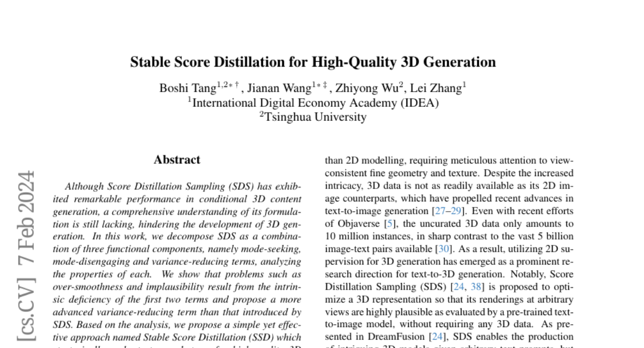
Task: Follow the Objaverse citation 5 link
Action: 389,223
